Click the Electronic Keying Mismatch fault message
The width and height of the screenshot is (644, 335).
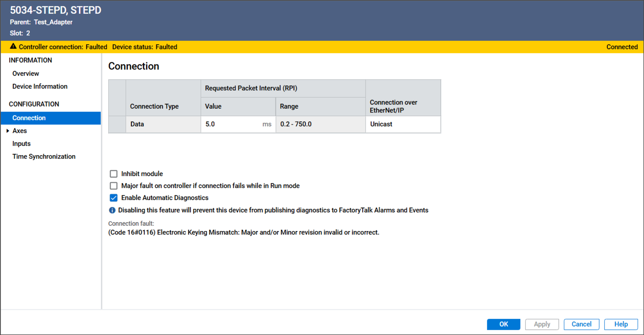244,232
